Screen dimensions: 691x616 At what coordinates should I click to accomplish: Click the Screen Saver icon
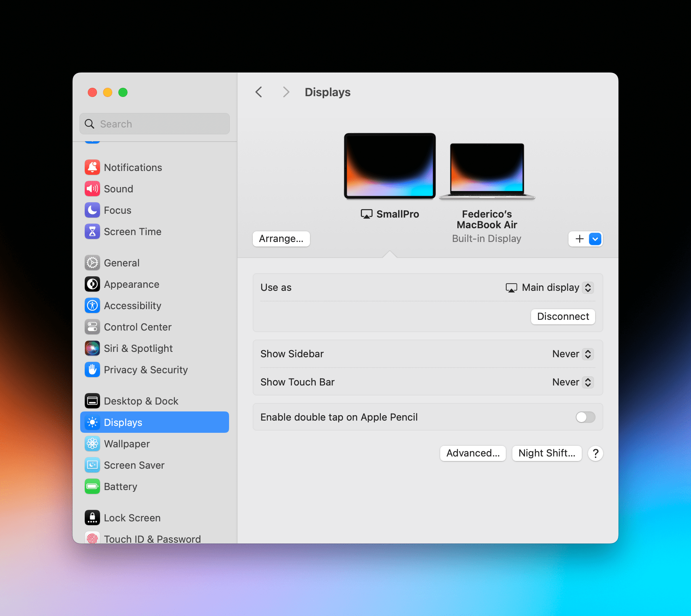(x=92, y=465)
